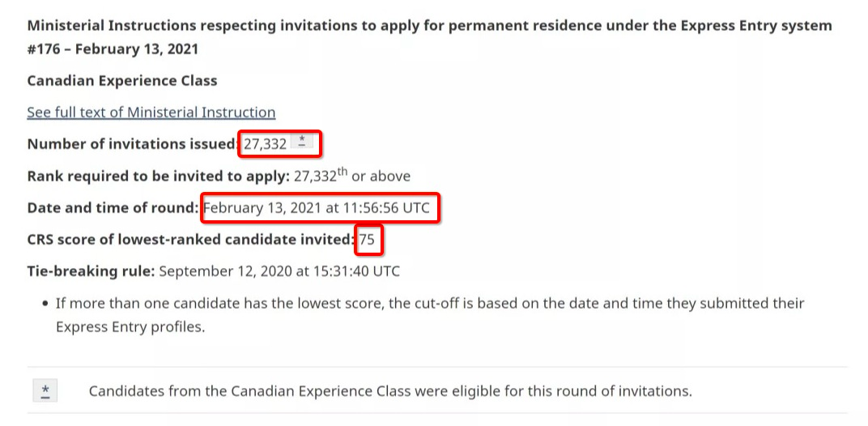868x426 pixels.
Task: Click the '#176 – February 13, 2021' heading line
Action: pyautogui.click(x=113, y=49)
